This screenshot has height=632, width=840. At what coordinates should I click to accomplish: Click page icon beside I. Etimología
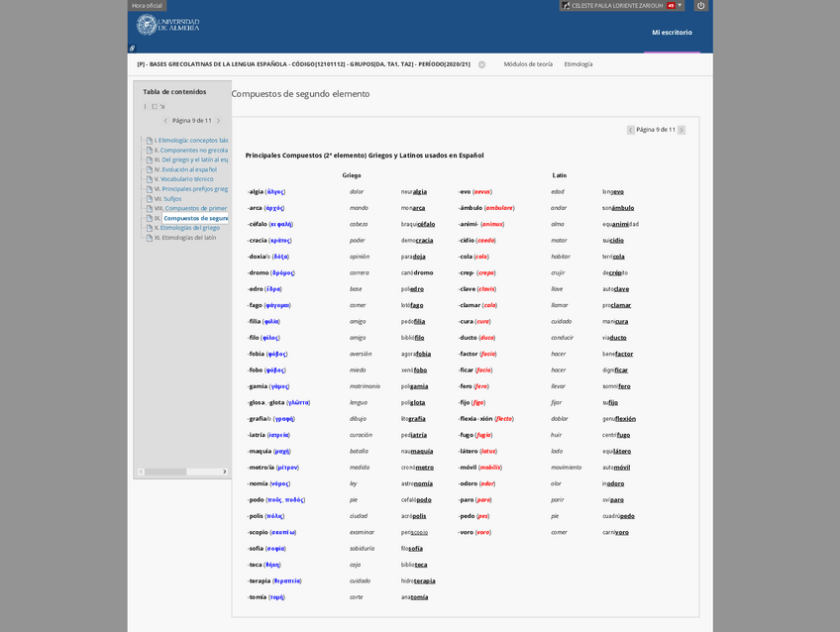[150, 141]
